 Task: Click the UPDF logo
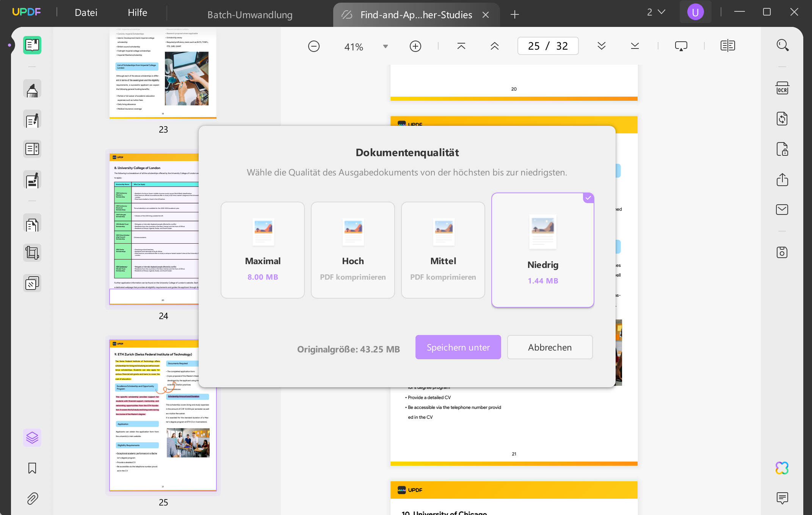pyautogui.click(x=27, y=12)
